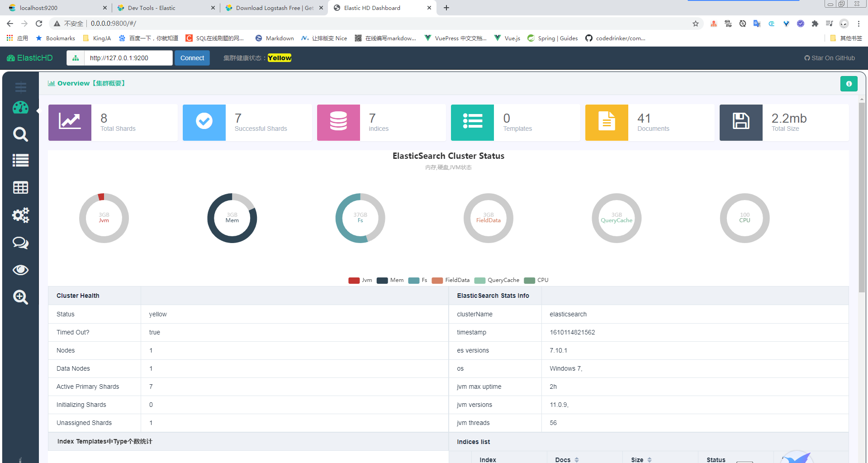Open Star On GitHub link

[x=830, y=58]
